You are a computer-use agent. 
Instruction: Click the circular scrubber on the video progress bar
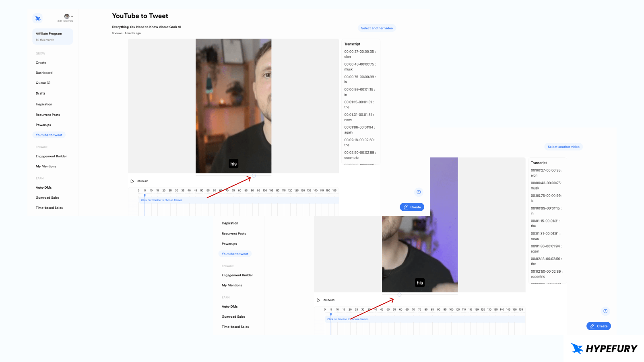[x=254, y=176]
